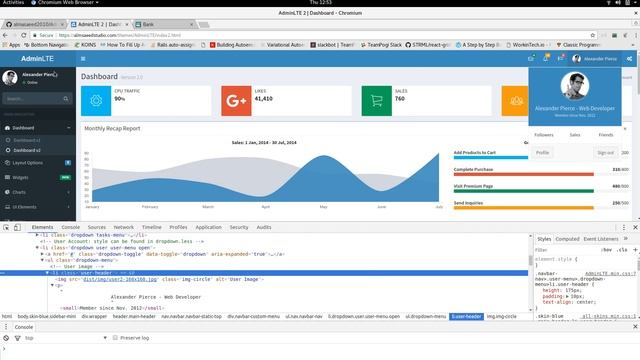Open control sidebar gears icon
Image resolution: width=640 pixels, height=360 pixels.
629,59
